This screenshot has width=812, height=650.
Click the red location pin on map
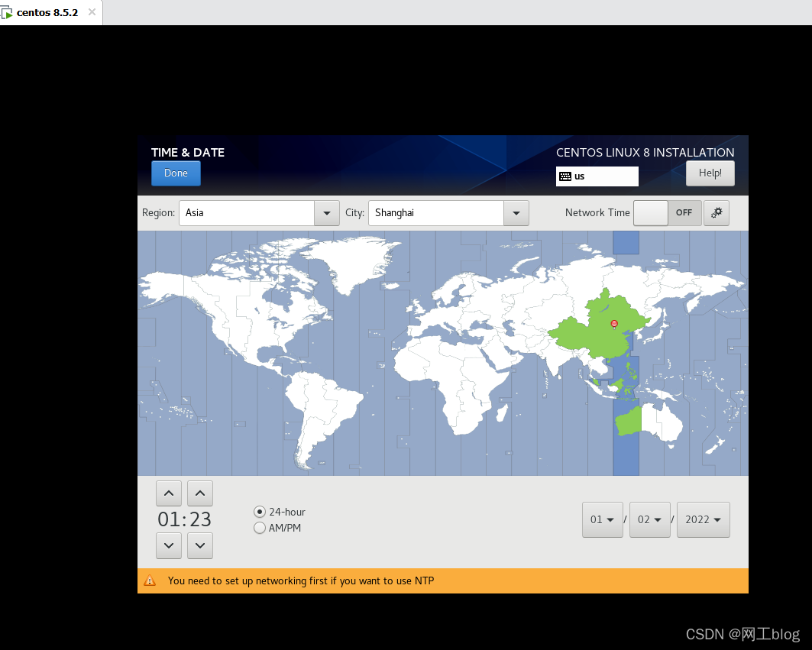click(614, 324)
